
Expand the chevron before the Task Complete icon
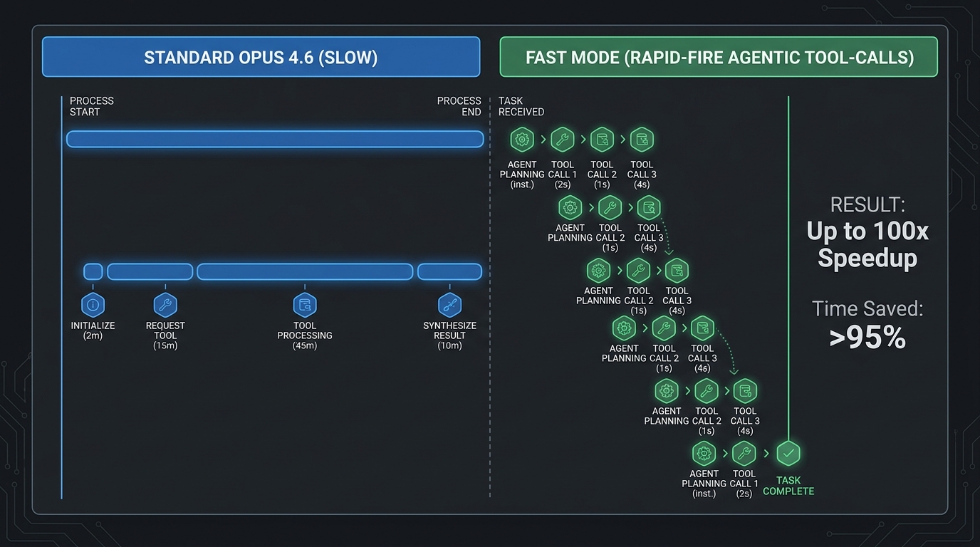pos(766,453)
